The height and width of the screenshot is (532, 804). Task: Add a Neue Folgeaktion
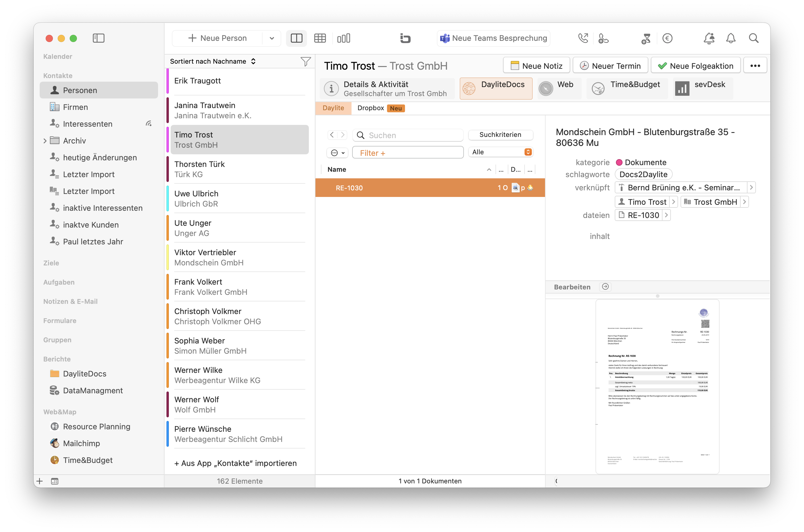click(x=695, y=65)
